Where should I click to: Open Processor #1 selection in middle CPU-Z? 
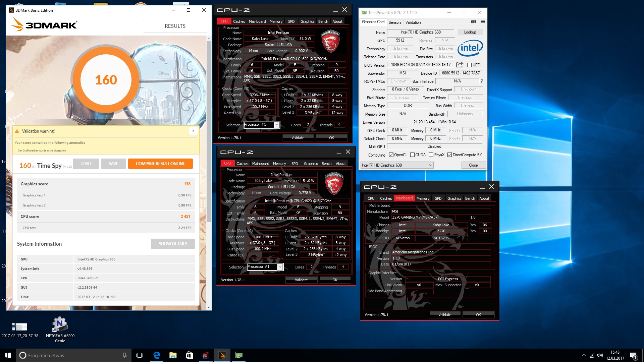(x=265, y=267)
